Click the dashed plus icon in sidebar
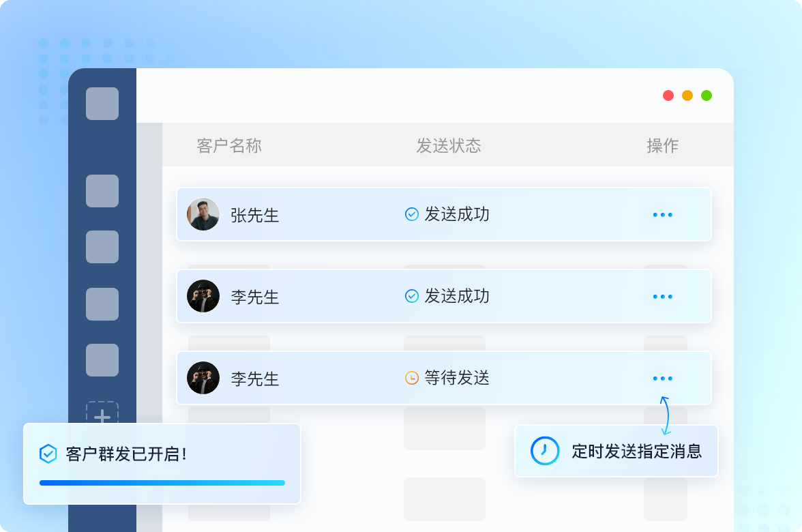The height and width of the screenshot is (532, 802). [x=102, y=414]
